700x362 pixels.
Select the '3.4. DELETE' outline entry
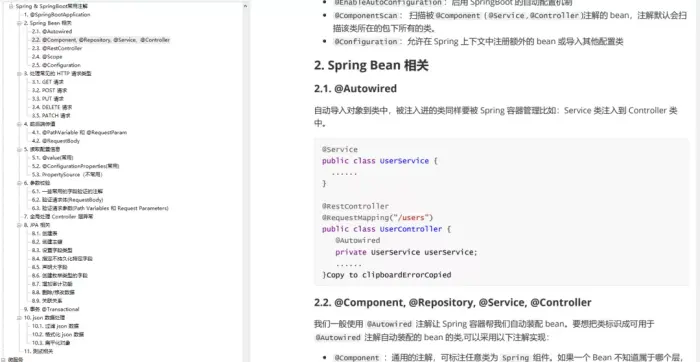click(x=52, y=107)
